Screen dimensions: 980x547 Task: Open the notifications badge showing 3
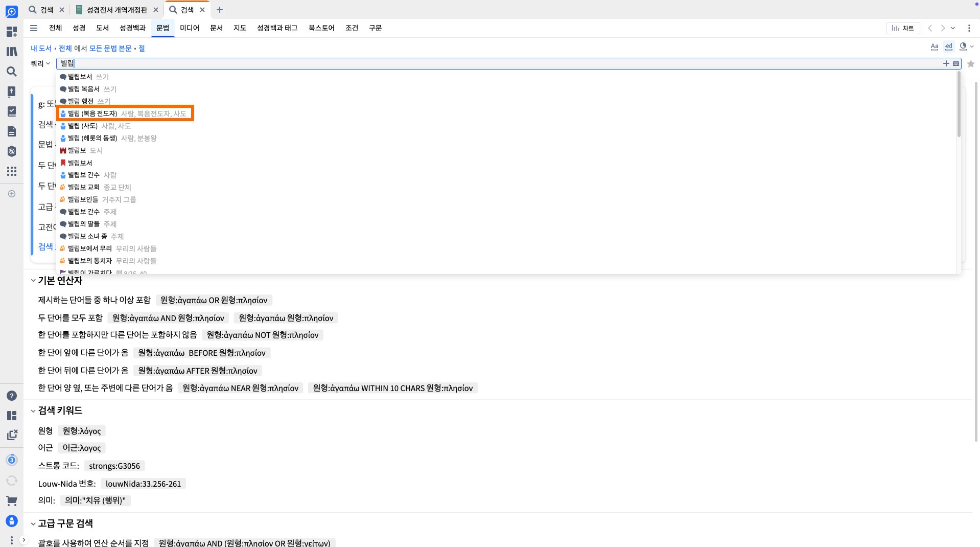click(x=11, y=460)
